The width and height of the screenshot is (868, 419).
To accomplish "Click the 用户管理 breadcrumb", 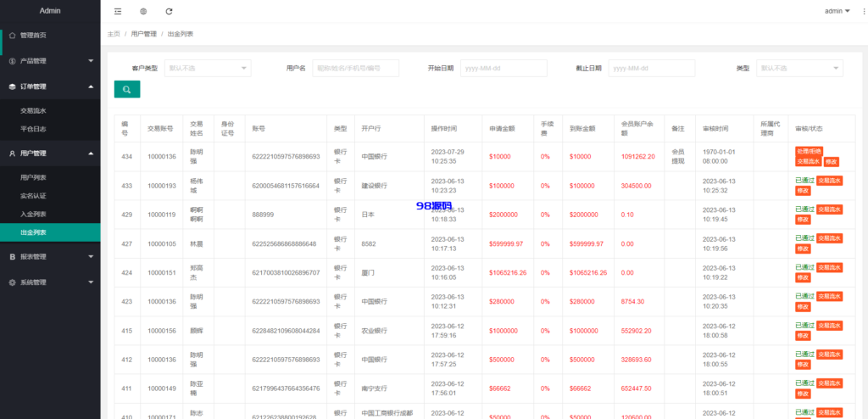I will tap(144, 34).
